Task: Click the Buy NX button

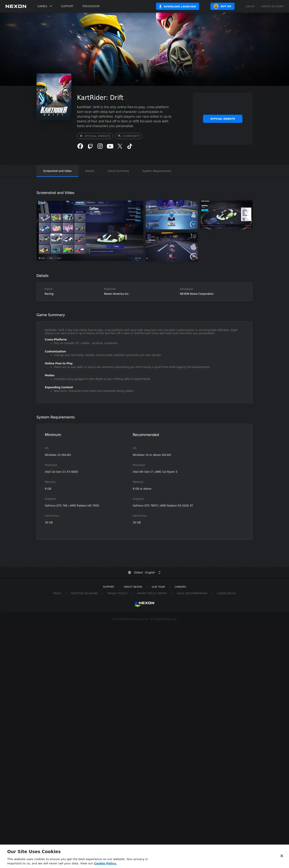Action: coord(222,6)
